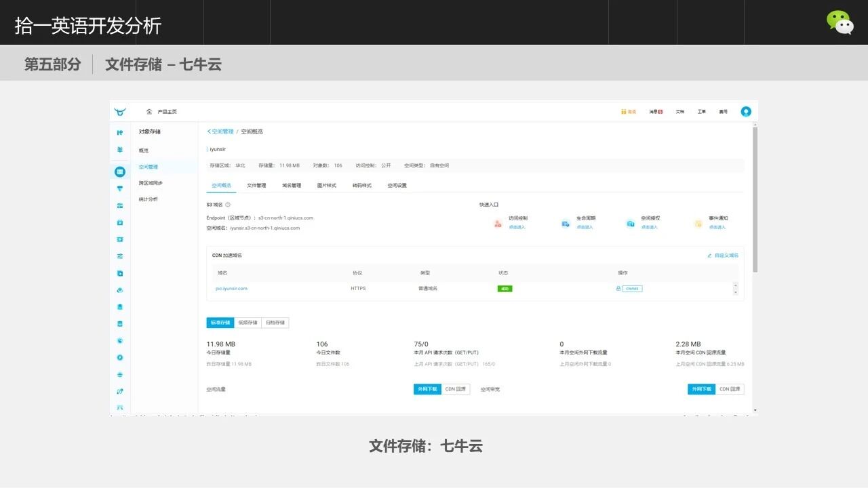This screenshot has height=488, width=868.
Task: Open the 空间设置 tab
Action: [x=397, y=185]
